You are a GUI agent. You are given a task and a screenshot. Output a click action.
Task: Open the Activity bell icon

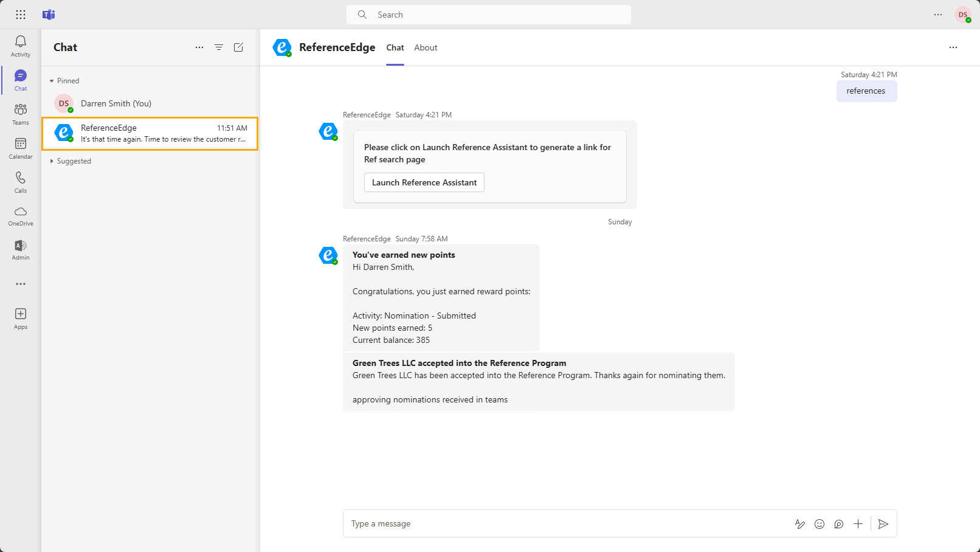pos(21,46)
